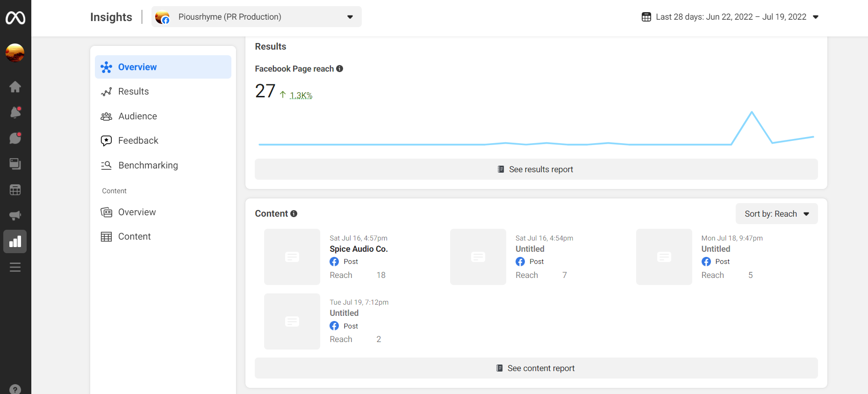
Task: Open the Benchmarking section
Action: point(148,165)
